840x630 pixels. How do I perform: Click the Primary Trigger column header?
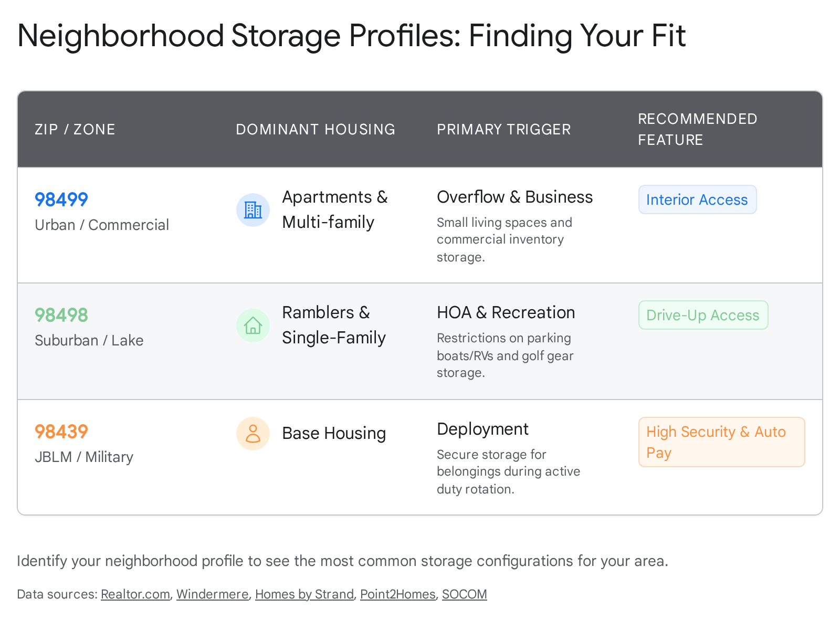(504, 129)
